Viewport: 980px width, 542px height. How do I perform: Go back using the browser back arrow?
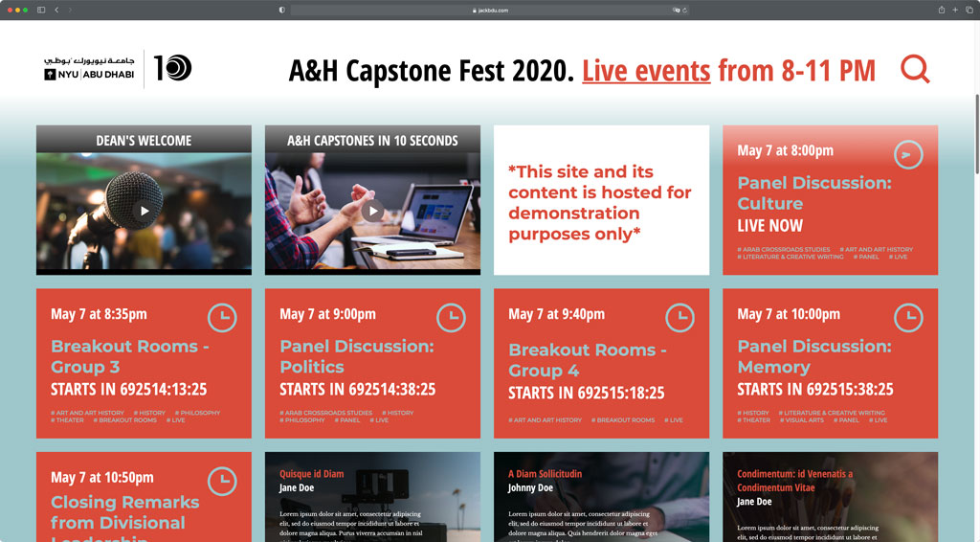56,10
